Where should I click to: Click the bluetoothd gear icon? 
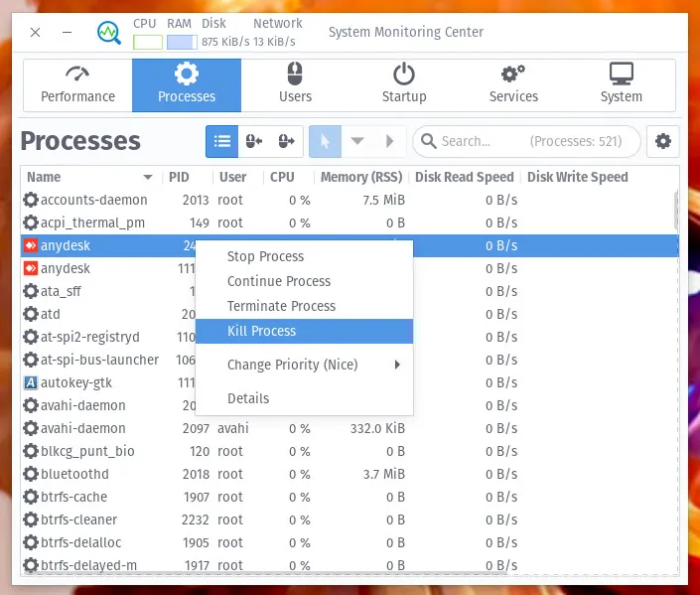pyautogui.click(x=31, y=474)
